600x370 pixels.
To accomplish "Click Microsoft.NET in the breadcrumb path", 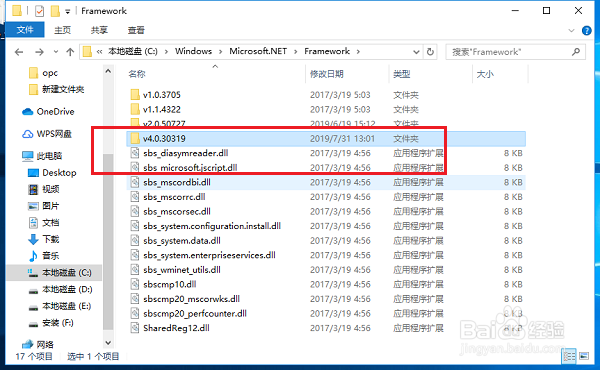I will 258,51.
